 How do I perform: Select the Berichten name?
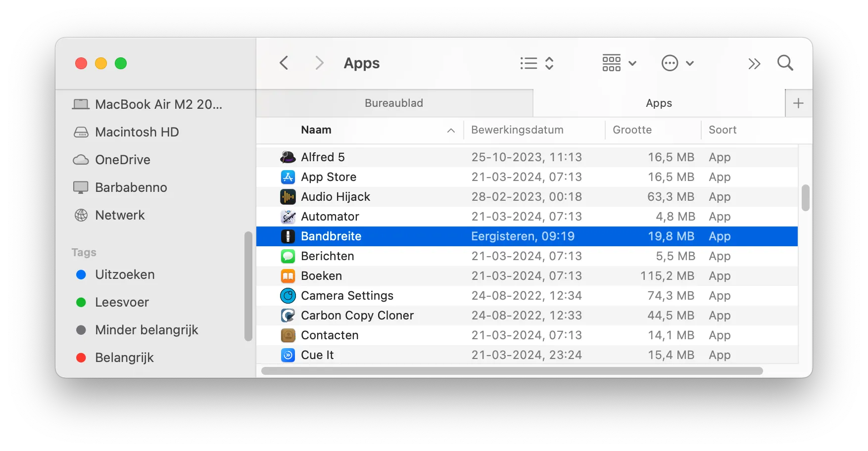point(328,256)
